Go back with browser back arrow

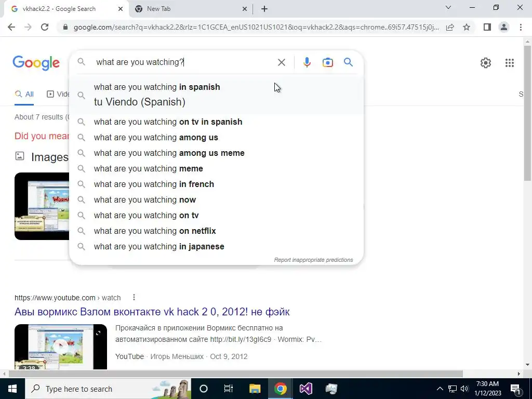[11, 27]
